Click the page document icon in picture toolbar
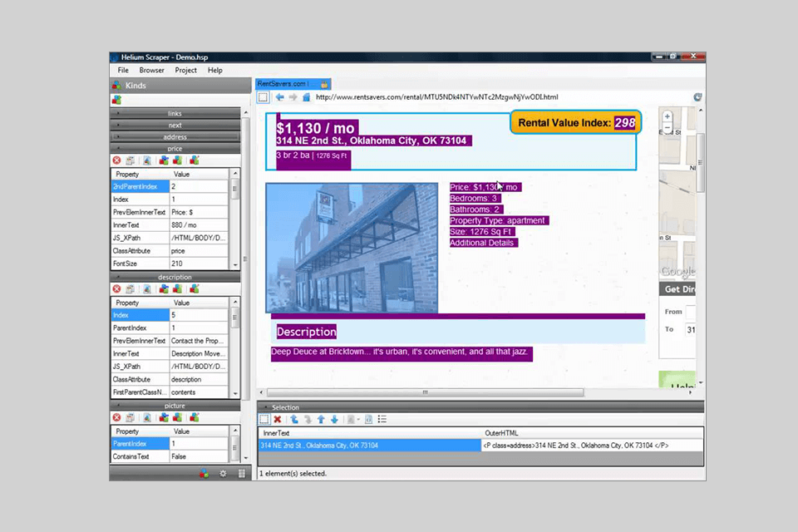The image size is (798, 532). (146, 417)
